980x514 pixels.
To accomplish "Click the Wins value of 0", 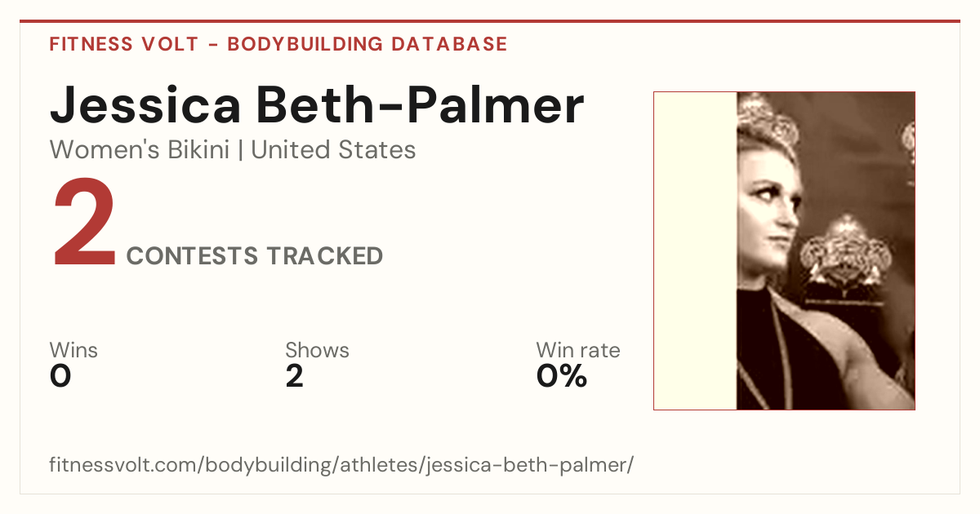I will [60, 376].
